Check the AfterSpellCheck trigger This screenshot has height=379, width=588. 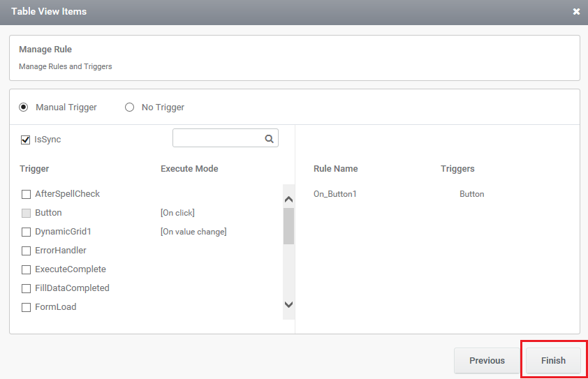point(26,194)
